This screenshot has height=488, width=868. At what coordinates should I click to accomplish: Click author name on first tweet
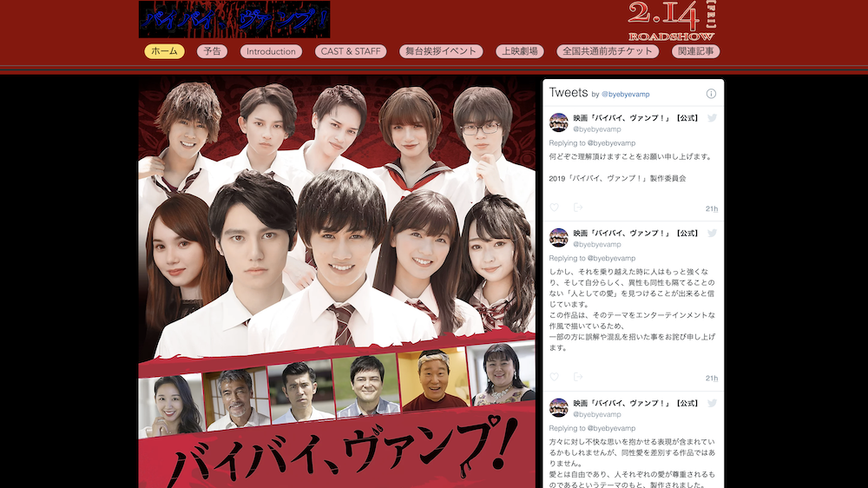pyautogui.click(x=636, y=118)
